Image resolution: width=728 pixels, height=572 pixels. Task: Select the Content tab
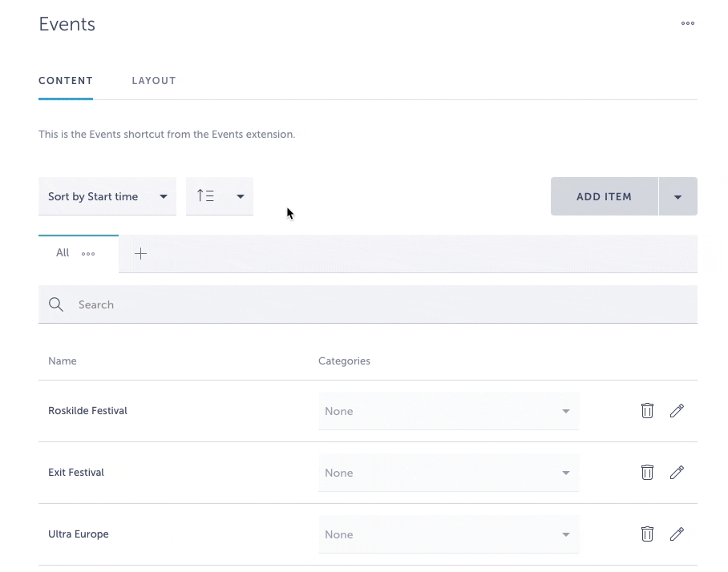(66, 81)
